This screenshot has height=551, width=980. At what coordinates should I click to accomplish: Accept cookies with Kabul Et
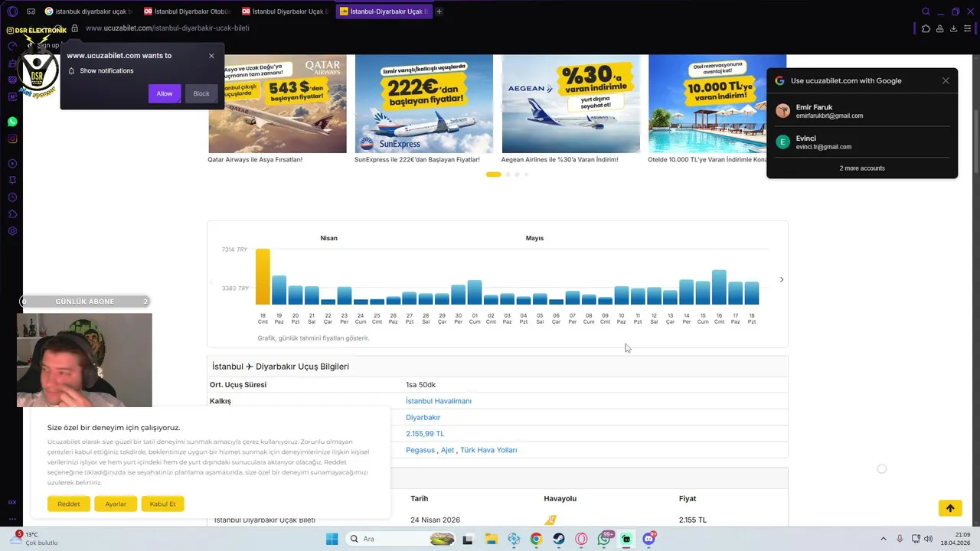point(162,504)
